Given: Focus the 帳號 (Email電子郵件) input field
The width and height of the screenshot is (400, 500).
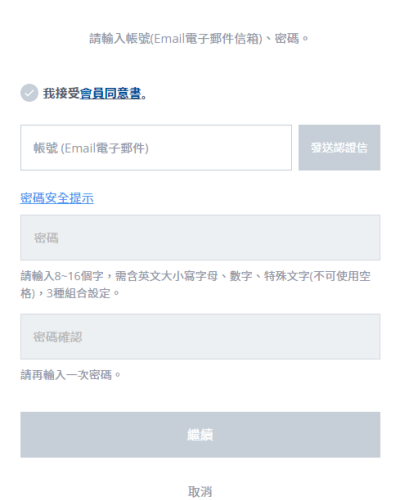Looking at the screenshot, I should (156, 148).
